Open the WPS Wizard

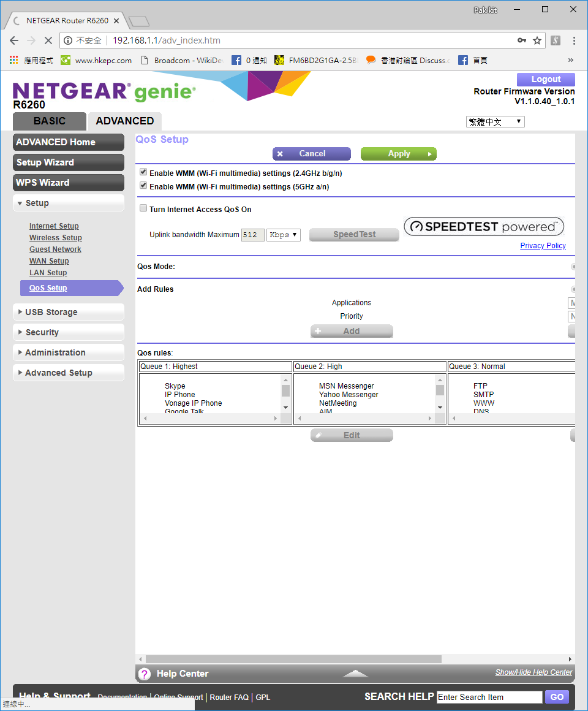[x=69, y=182]
